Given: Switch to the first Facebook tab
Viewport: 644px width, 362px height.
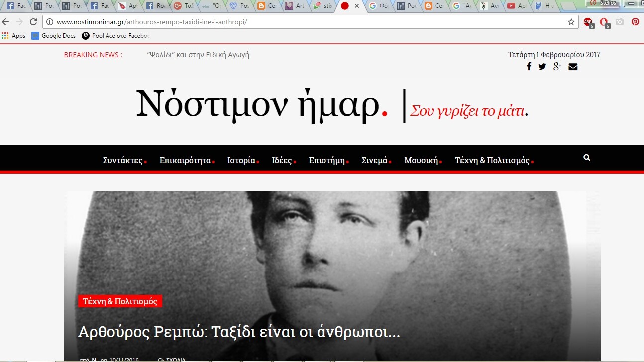Looking at the screenshot, I should coord(15,6).
